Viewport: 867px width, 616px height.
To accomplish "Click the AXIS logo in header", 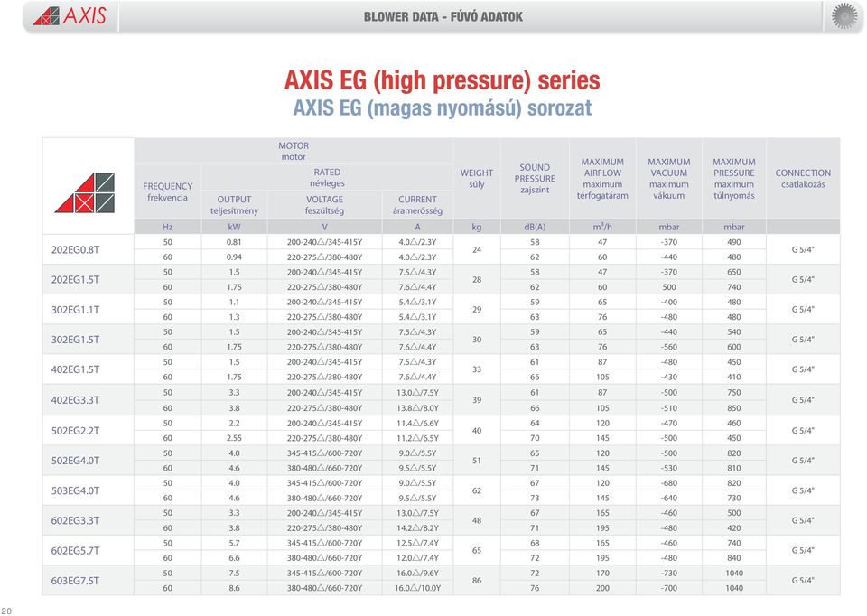I will (x=70, y=15).
